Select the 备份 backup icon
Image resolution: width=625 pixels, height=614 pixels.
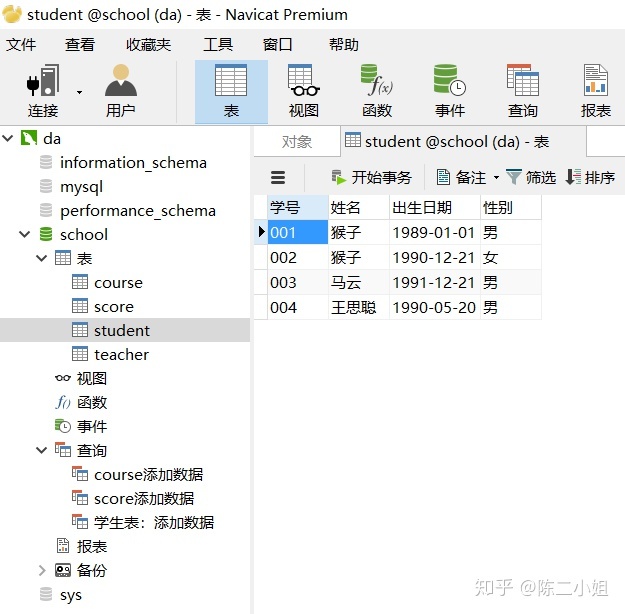(63, 571)
